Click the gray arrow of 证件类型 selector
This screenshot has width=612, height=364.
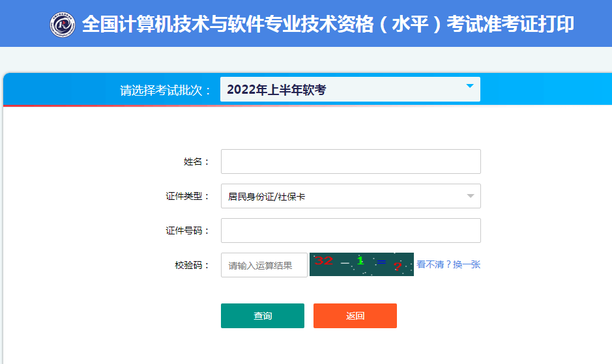tap(470, 196)
